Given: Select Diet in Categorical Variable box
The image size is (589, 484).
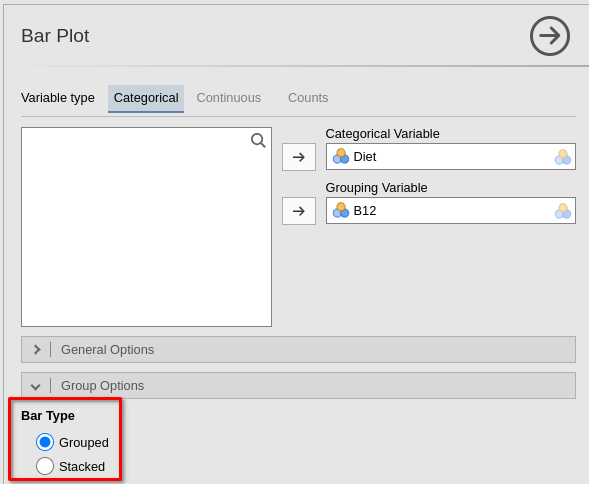Looking at the screenshot, I should pos(451,156).
